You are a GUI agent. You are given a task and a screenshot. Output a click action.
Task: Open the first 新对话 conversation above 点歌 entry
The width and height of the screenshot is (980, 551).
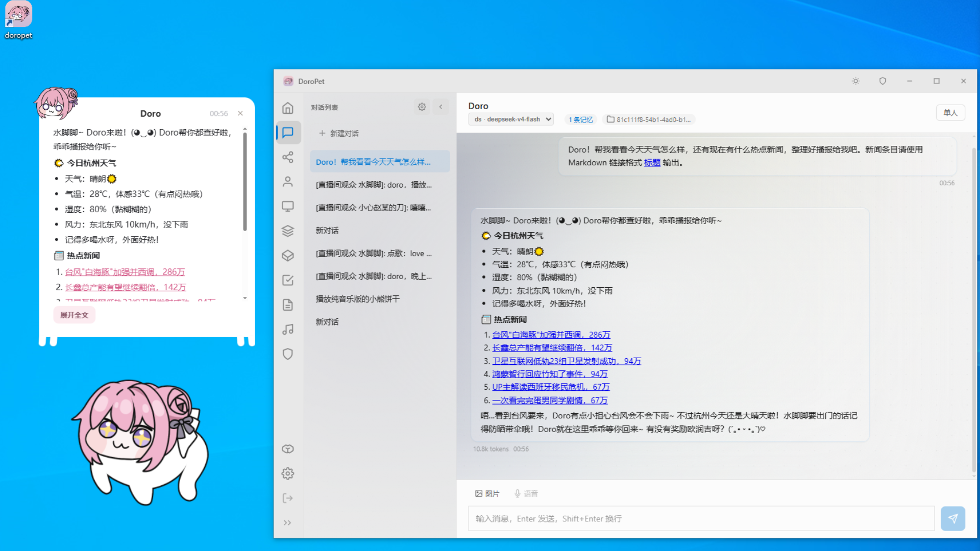[380, 231]
